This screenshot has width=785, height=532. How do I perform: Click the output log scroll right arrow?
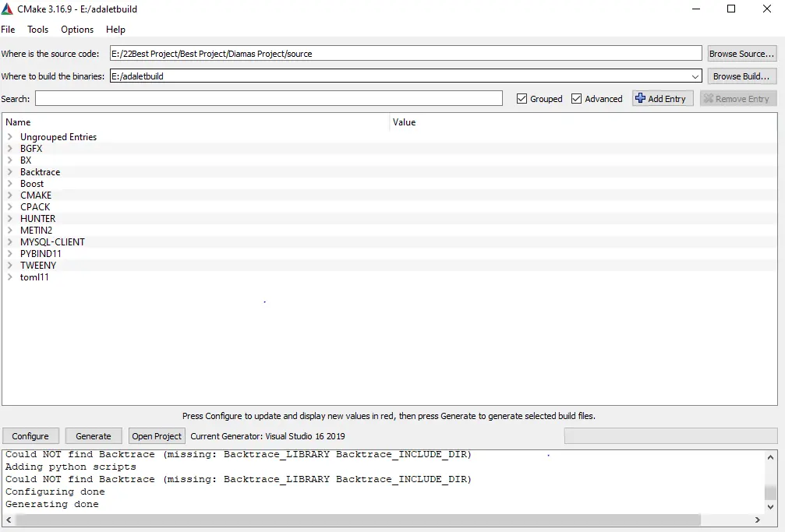click(758, 520)
